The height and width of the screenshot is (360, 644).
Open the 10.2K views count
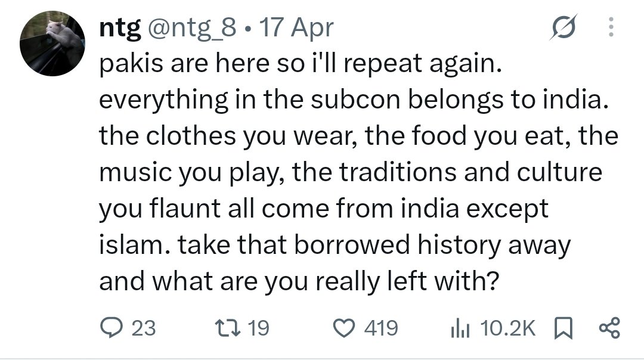point(507,328)
